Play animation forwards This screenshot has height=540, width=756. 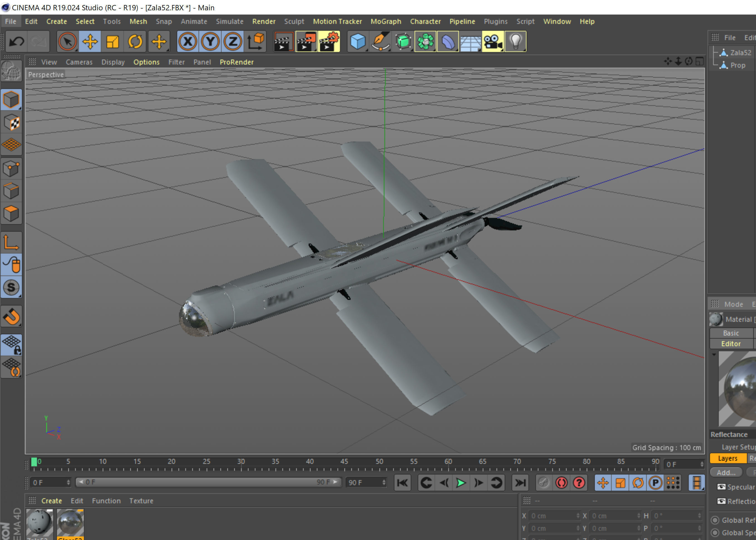461,483
